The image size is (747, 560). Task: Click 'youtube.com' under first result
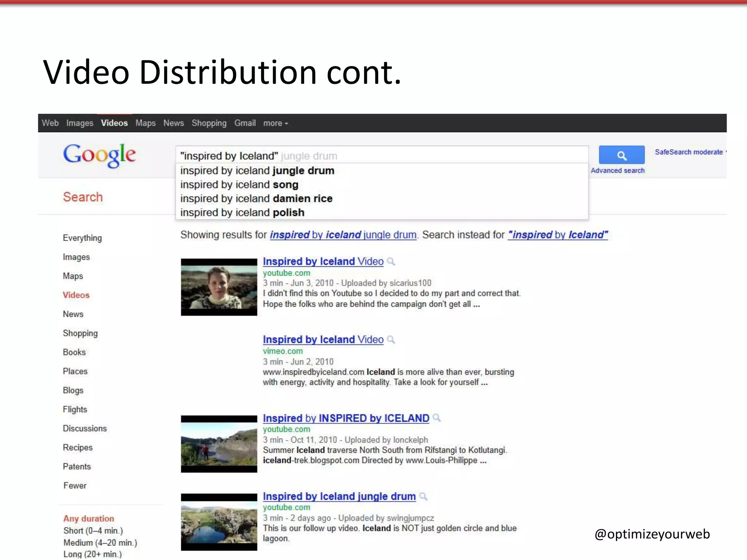(x=287, y=273)
